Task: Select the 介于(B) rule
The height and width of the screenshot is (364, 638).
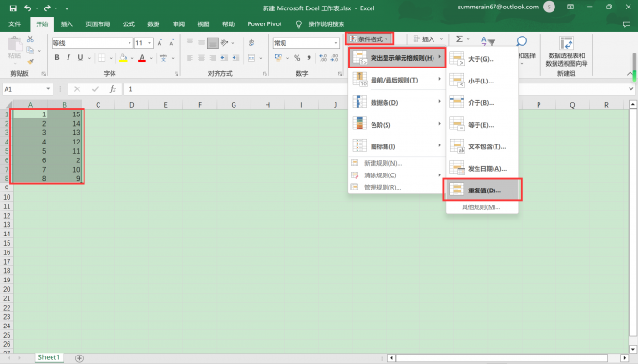Action: pyautogui.click(x=481, y=103)
